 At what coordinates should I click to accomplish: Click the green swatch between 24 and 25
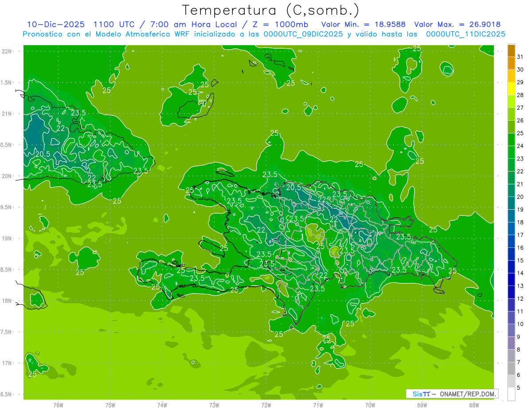point(511,140)
